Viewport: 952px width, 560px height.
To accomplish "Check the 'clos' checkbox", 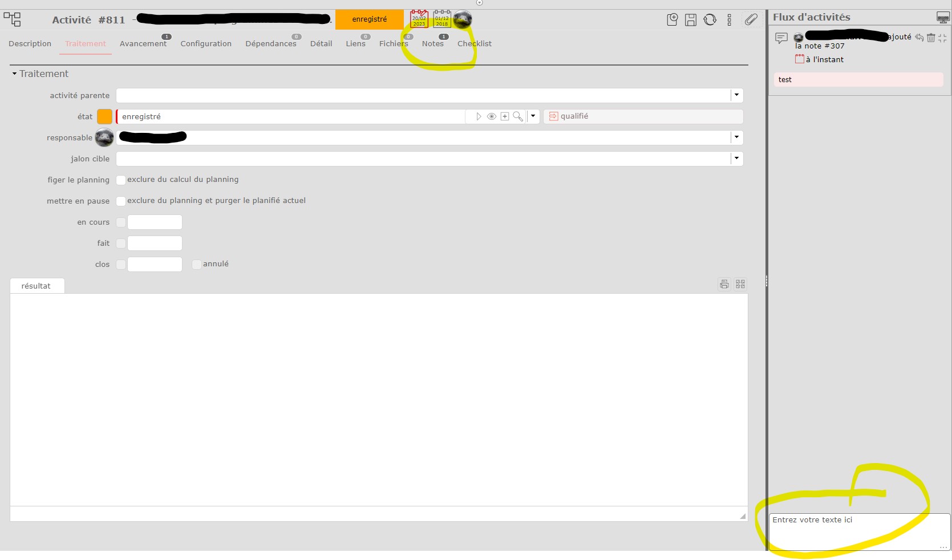I will click(121, 265).
